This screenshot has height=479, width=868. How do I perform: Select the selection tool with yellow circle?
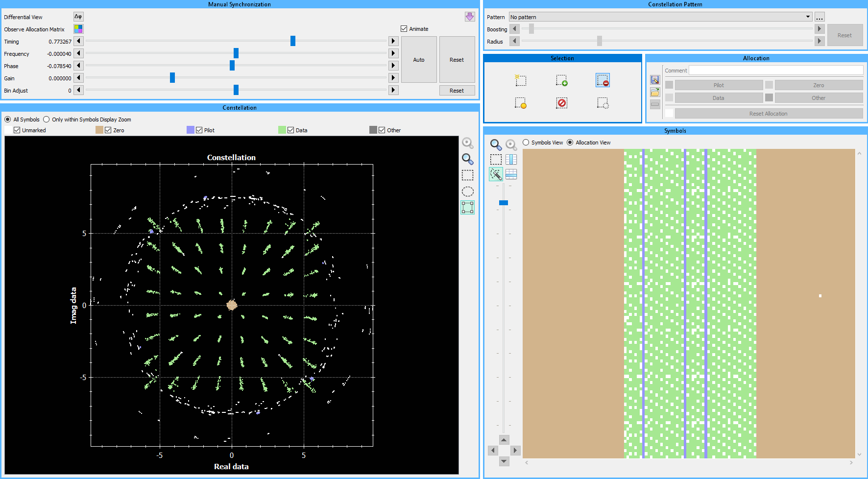click(520, 103)
